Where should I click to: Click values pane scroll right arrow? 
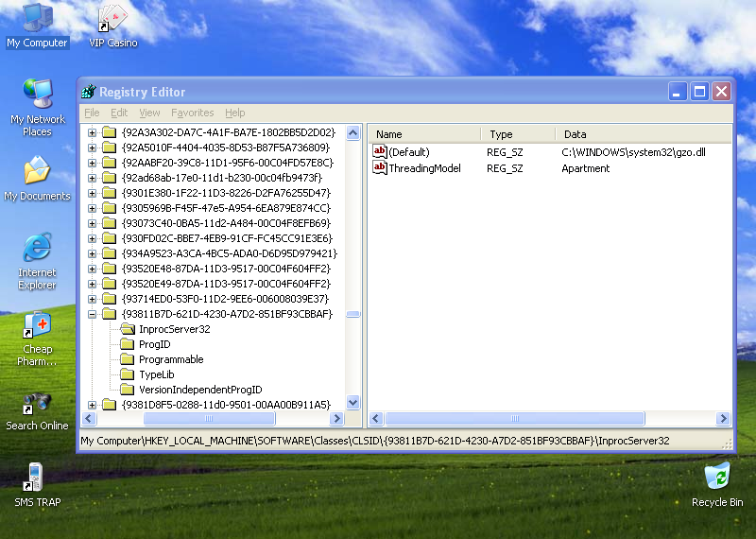point(723,418)
